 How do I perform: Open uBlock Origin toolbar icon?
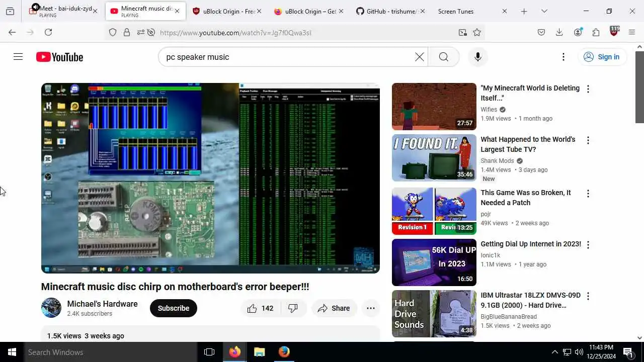click(x=614, y=32)
